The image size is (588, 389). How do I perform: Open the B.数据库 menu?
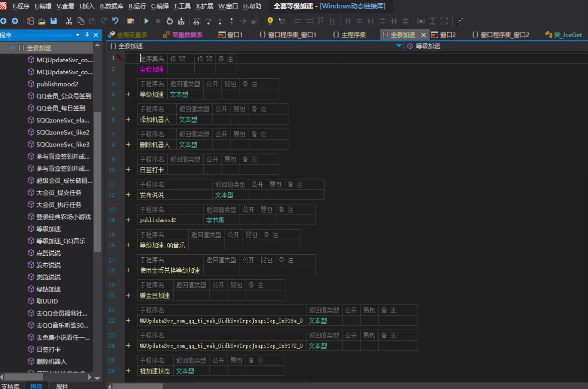[x=112, y=6]
